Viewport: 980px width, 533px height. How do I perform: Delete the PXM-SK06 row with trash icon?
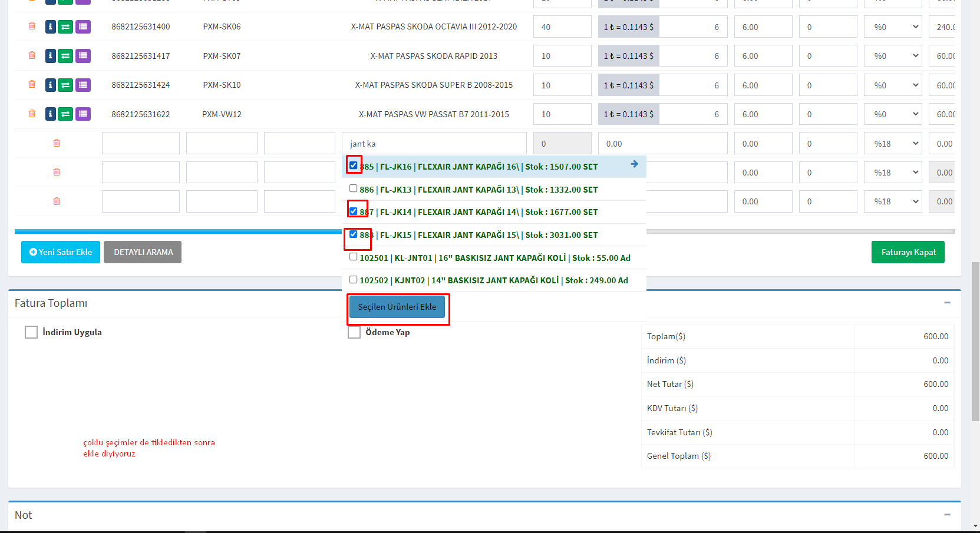pyautogui.click(x=32, y=26)
